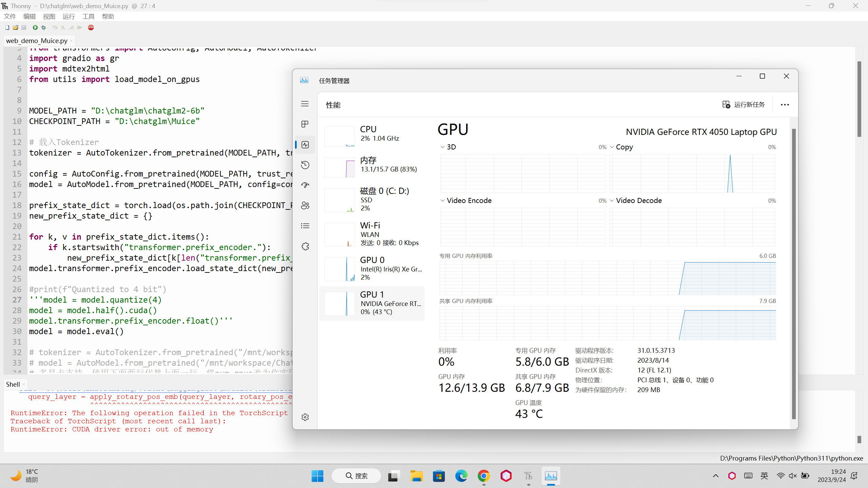
Task: Collapse the 3D graph section
Action: coord(442,147)
